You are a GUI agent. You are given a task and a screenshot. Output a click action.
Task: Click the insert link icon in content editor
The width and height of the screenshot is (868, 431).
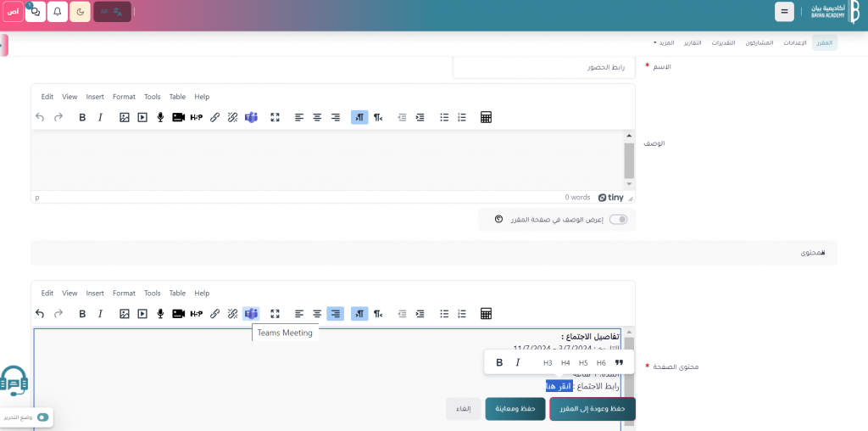[x=214, y=314]
